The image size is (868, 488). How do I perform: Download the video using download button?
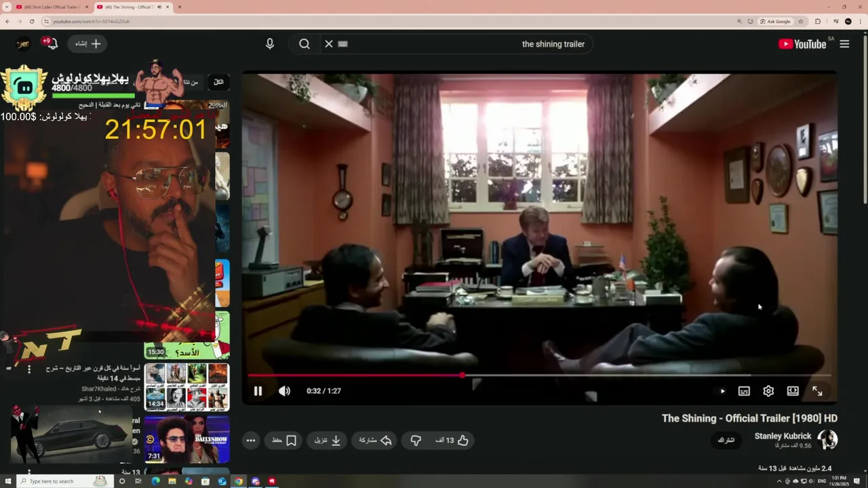click(328, 441)
